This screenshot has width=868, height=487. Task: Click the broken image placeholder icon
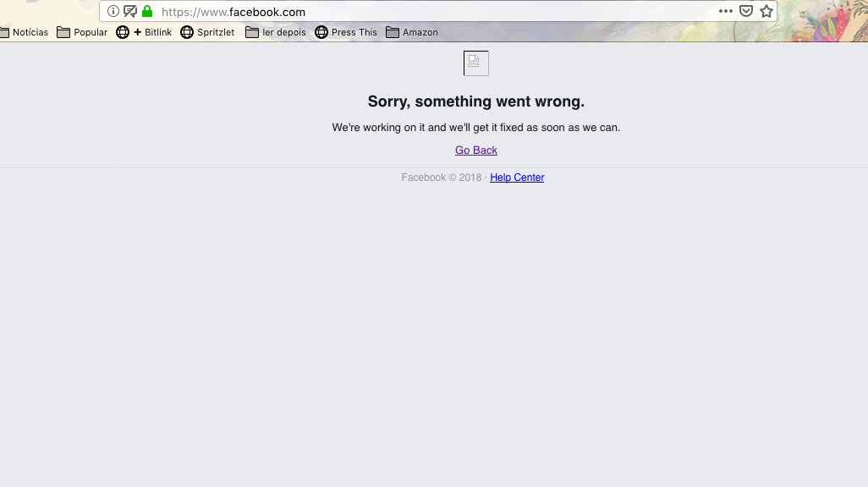(476, 63)
